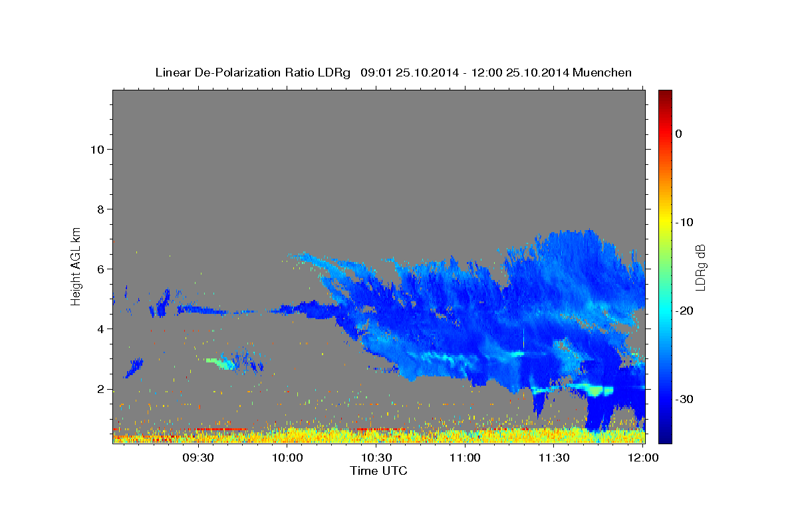Click the 11:30 time tick label
Screen dimensions: 798x532
click(x=553, y=458)
